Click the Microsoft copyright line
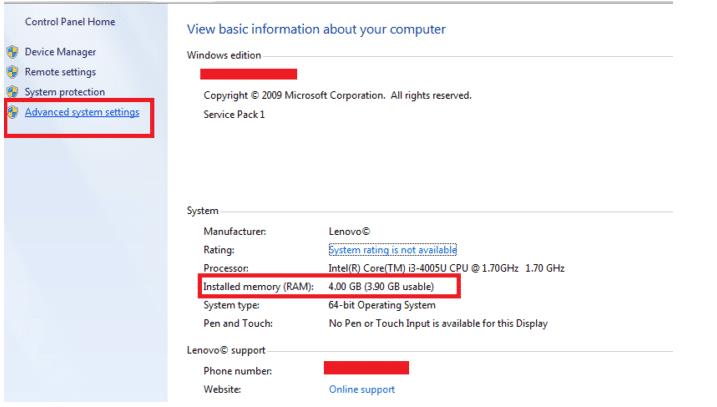The width and height of the screenshot is (717, 407). pos(337,96)
